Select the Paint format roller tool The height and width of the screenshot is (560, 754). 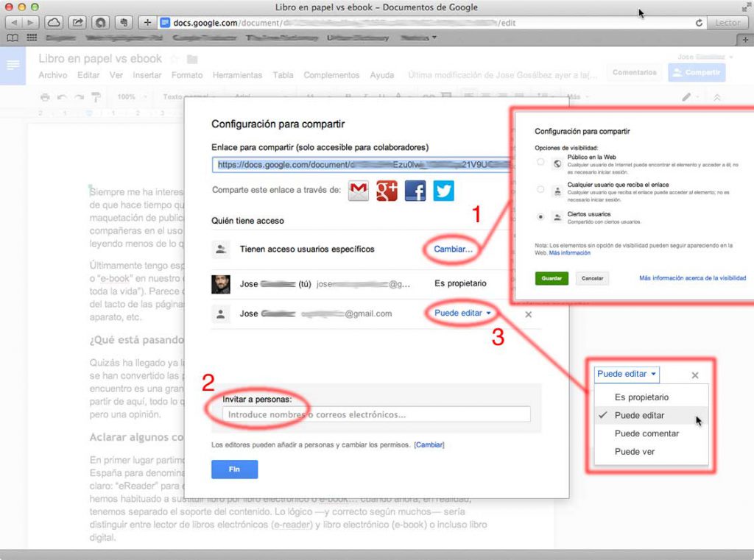[x=96, y=97]
